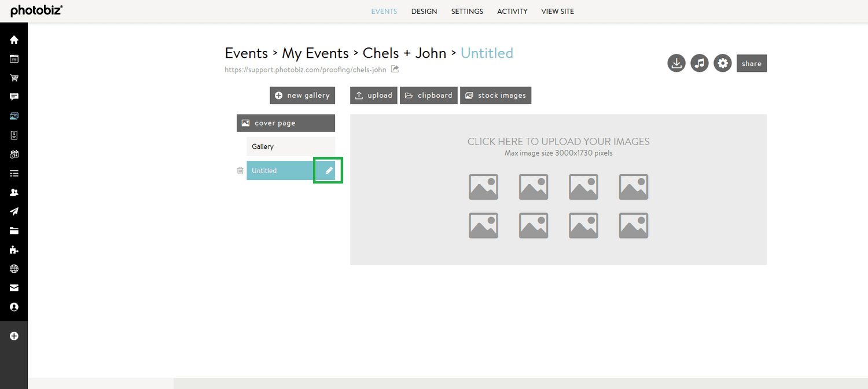Screen dimensions: 868x389
Task: Rename the Untitled gallery via pencil icon
Action: coord(328,170)
